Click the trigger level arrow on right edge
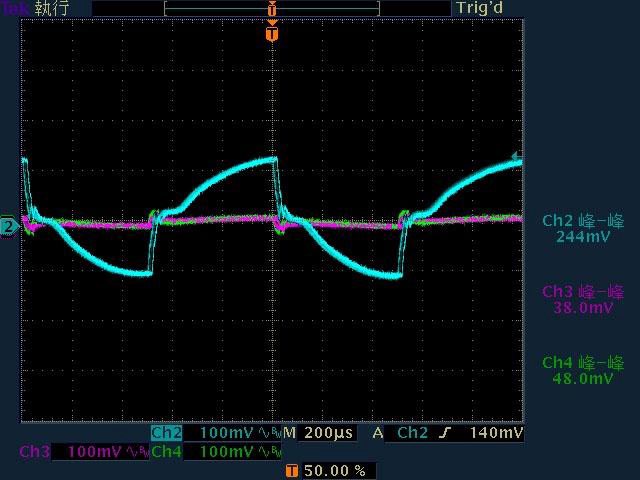Image resolution: width=640 pixels, height=480 pixels. click(516, 157)
